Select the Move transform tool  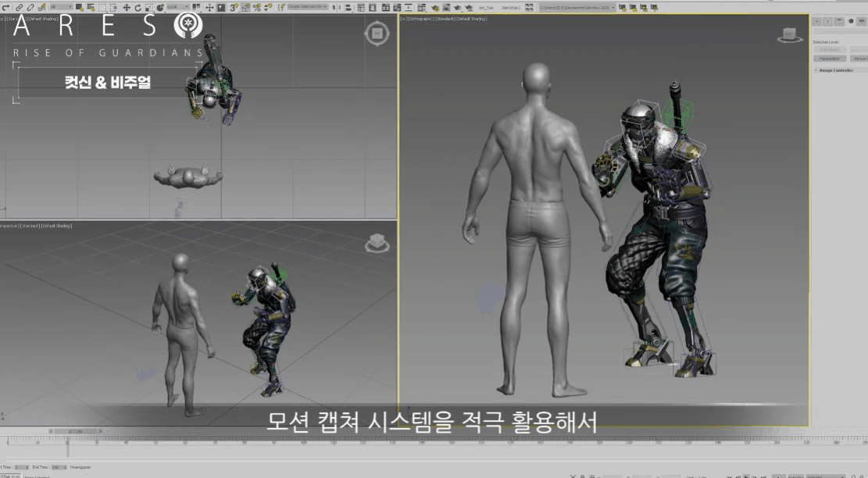(x=127, y=7)
